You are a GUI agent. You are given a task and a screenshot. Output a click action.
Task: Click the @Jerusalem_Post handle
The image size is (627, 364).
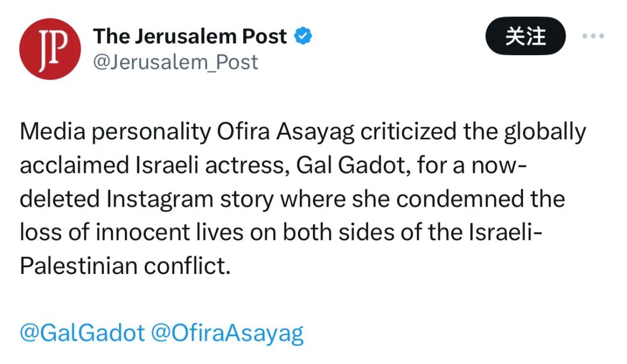(175, 62)
